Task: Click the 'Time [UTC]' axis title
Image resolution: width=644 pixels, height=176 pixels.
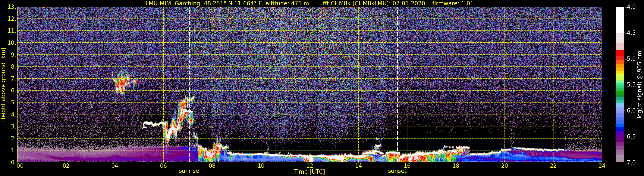Action: pyautogui.click(x=310, y=172)
